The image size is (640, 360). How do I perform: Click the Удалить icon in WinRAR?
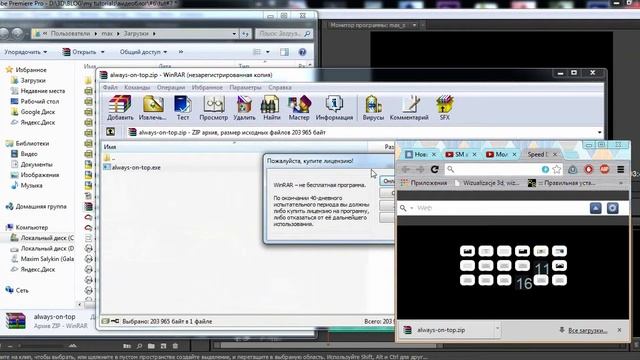click(244, 107)
